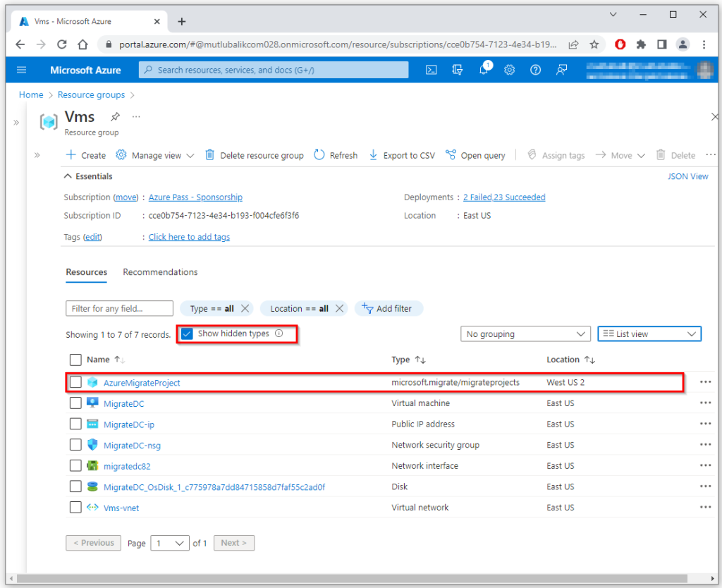
Task: Open Cloud Shell from the top bar
Action: 431,70
